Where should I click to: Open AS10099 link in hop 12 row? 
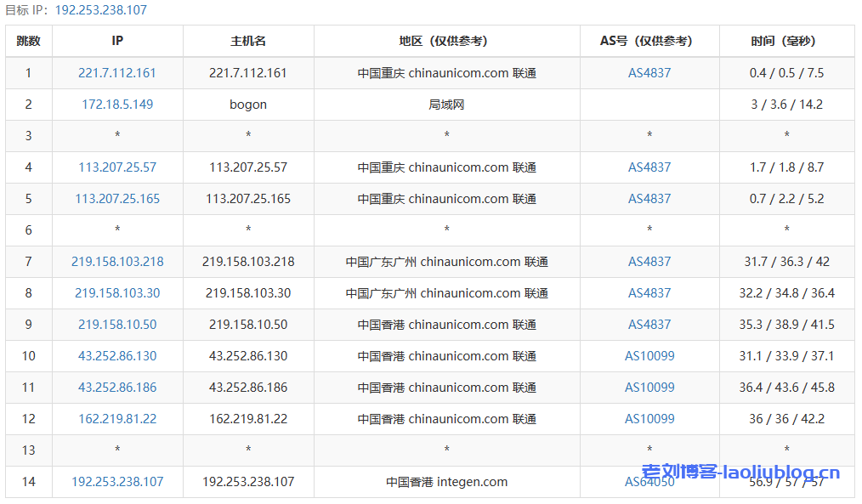649,418
